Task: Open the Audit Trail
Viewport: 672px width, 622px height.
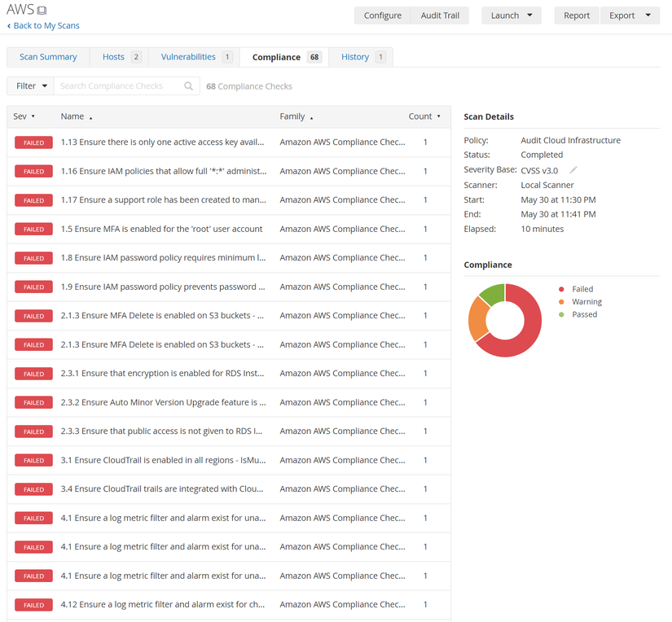Action: pos(440,15)
